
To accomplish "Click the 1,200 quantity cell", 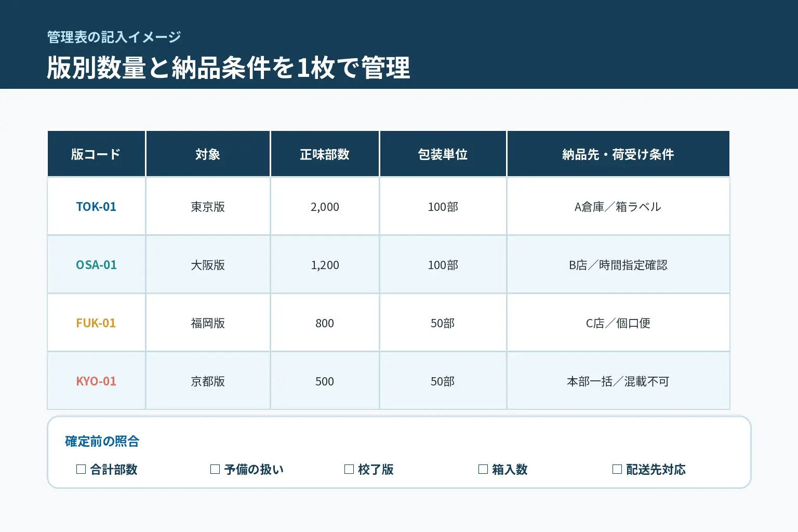I will coord(325,265).
